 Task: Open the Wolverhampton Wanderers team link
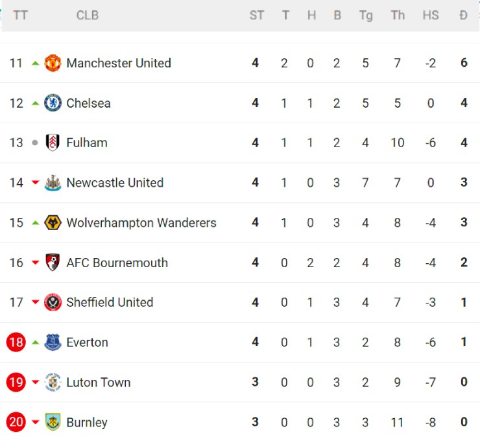[x=141, y=223]
